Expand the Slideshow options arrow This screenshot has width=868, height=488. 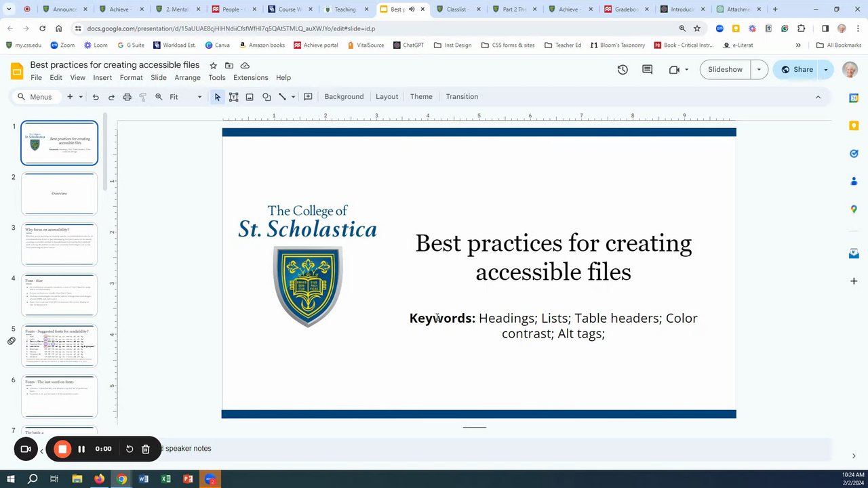tap(759, 69)
